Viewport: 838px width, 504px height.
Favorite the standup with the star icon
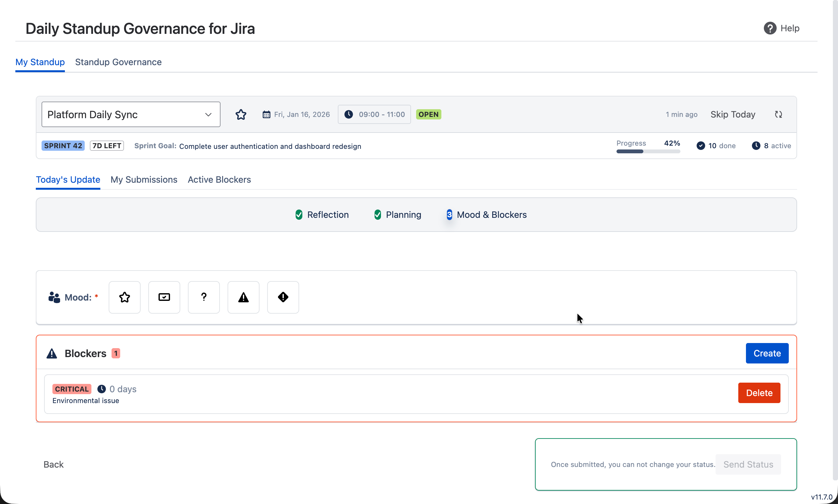point(241,114)
